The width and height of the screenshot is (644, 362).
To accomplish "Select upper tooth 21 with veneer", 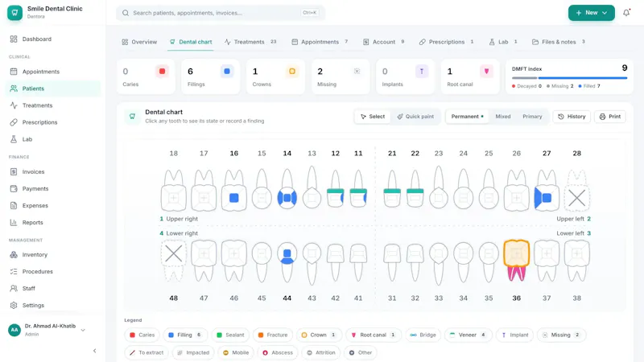I will pos(392,189).
